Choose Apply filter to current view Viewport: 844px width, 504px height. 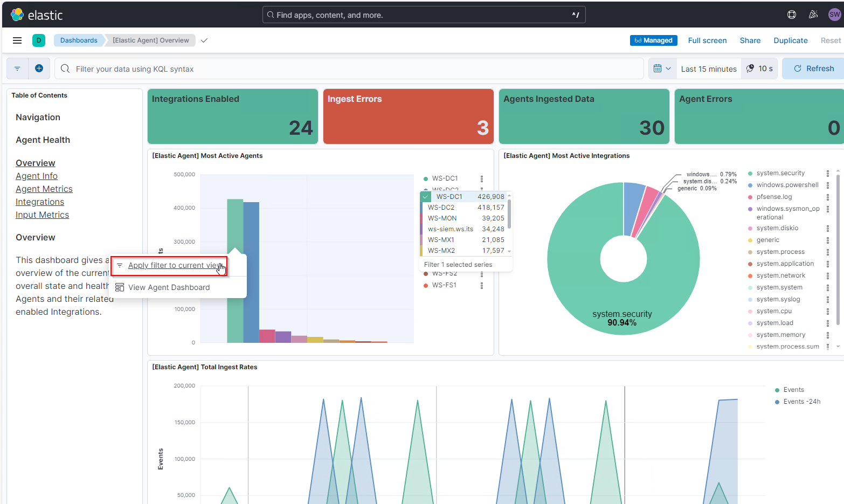(x=169, y=266)
